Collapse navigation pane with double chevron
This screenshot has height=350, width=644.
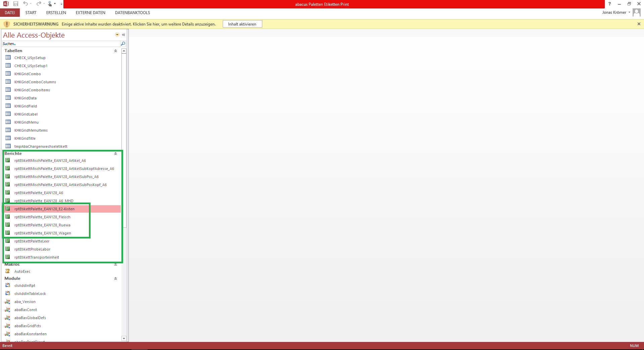pyautogui.click(x=123, y=35)
